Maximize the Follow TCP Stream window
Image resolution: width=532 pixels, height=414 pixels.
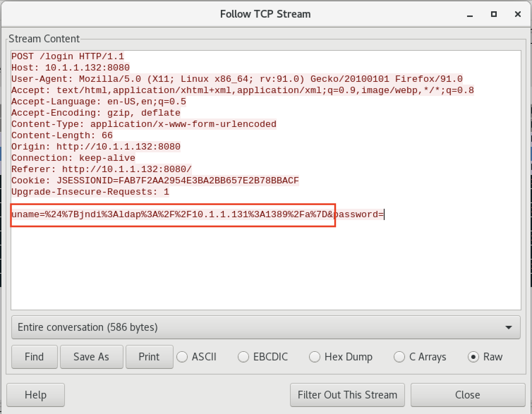[494, 14]
